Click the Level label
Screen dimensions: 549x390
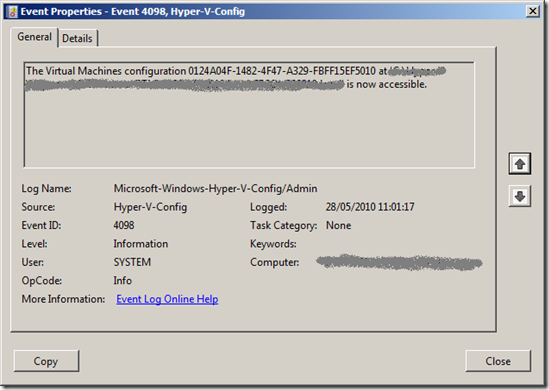tap(34, 244)
